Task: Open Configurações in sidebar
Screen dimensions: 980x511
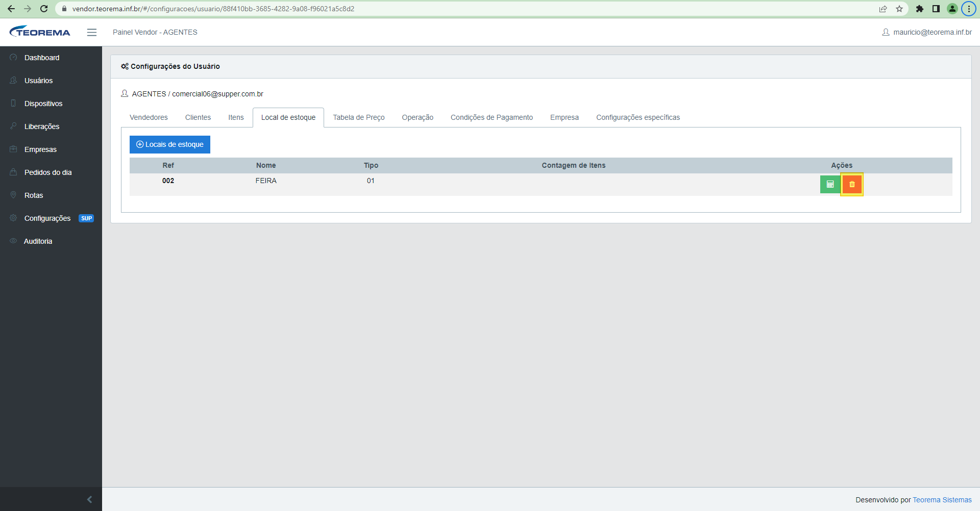Action: tap(51, 218)
